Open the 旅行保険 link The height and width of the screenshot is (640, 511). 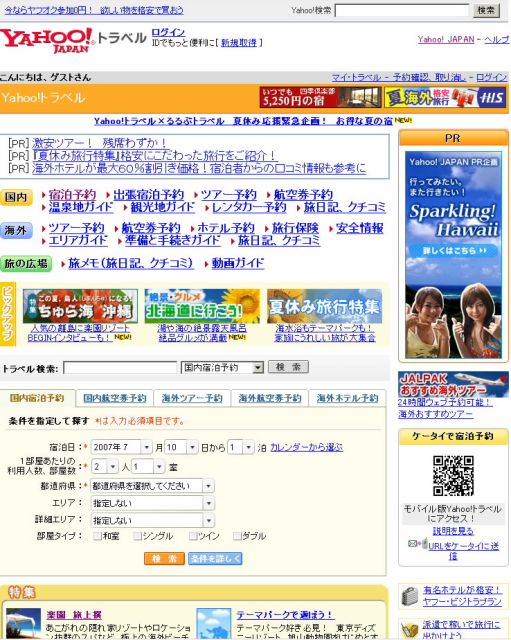point(295,228)
